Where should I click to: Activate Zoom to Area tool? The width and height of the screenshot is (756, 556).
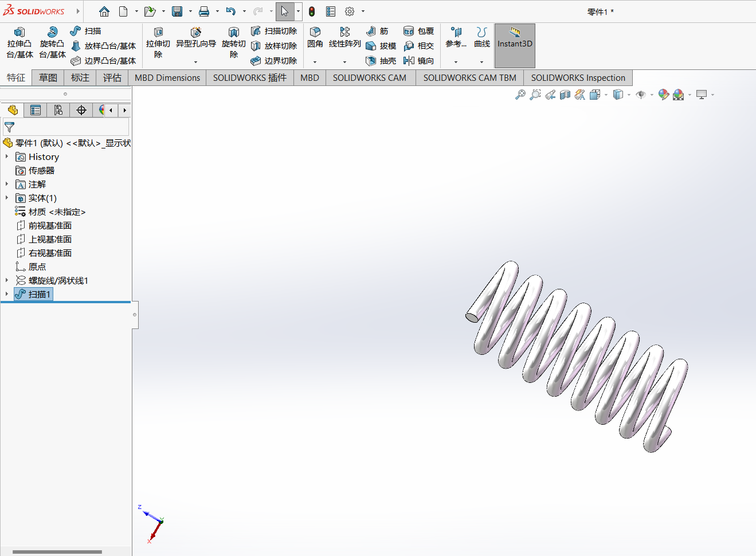pyautogui.click(x=535, y=95)
